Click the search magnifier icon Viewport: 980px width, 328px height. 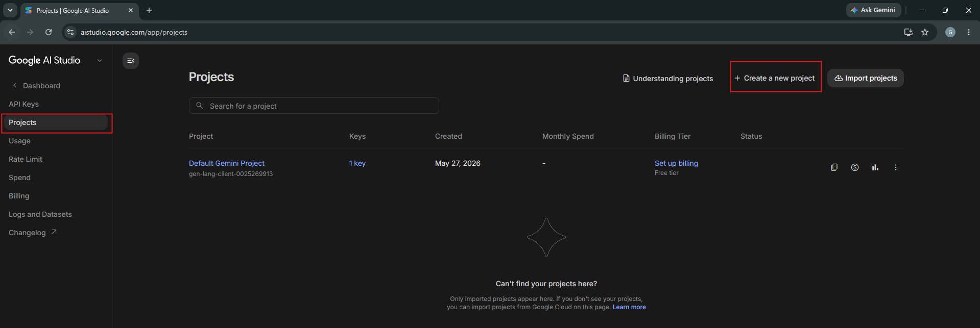pyautogui.click(x=200, y=106)
